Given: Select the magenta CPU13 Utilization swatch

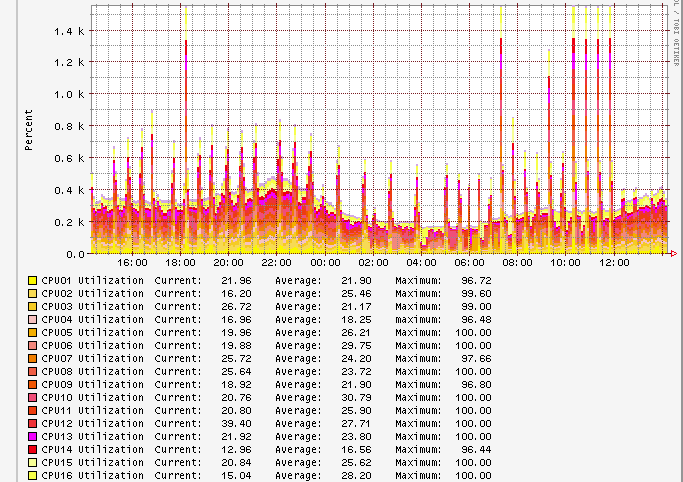Looking at the screenshot, I should [x=32, y=437].
